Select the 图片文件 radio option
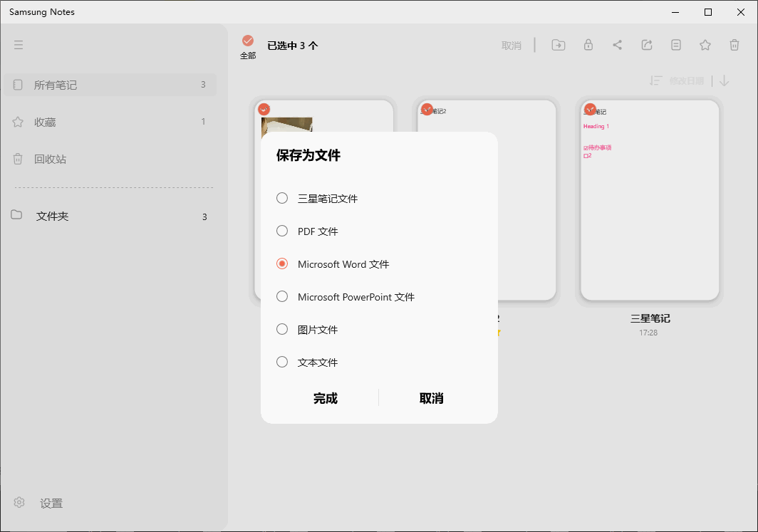 282,330
